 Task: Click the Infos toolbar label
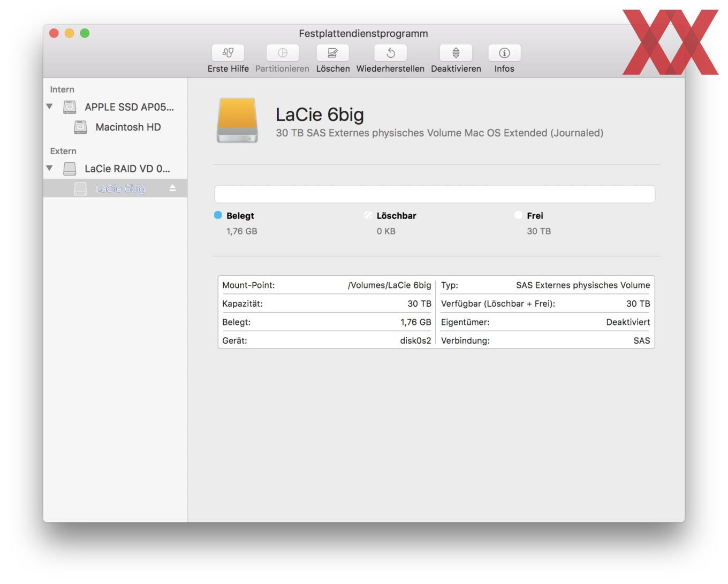pos(504,69)
